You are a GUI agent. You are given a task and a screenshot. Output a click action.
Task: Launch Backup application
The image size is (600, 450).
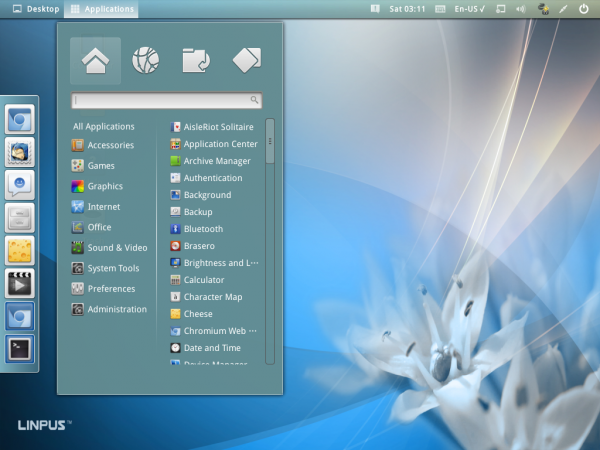(191, 212)
